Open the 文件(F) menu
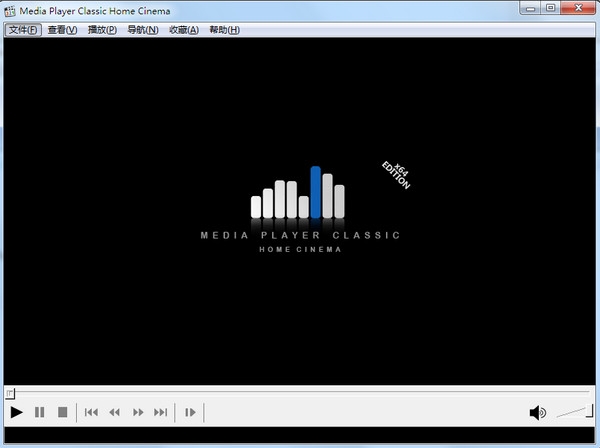Image resolution: width=600 pixels, height=448 pixels. pos(23,30)
